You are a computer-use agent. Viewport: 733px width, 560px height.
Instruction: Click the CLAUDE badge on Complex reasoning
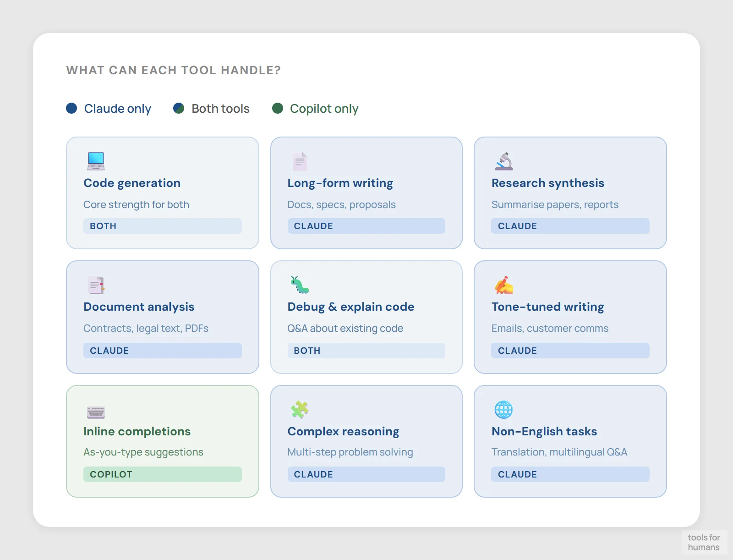[x=366, y=474]
